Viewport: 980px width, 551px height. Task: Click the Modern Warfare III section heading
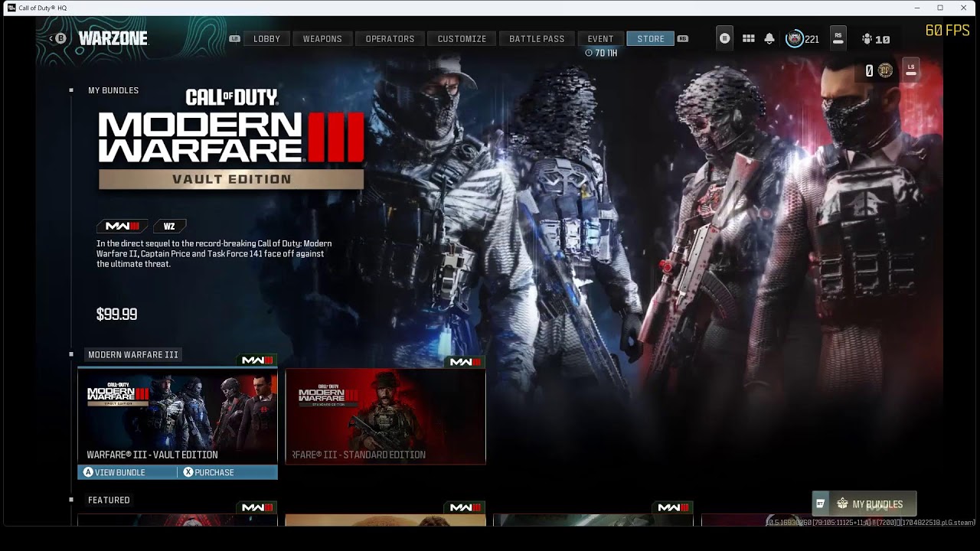click(x=133, y=354)
